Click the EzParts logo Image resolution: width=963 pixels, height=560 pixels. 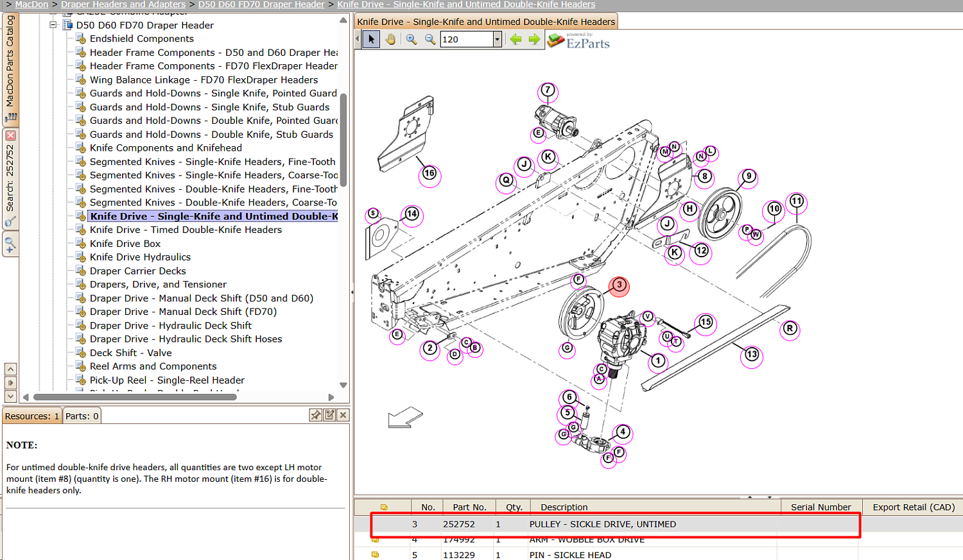point(578,40)
